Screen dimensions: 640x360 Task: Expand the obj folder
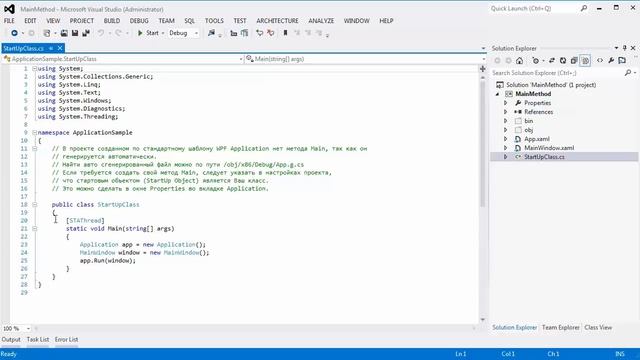506,130
